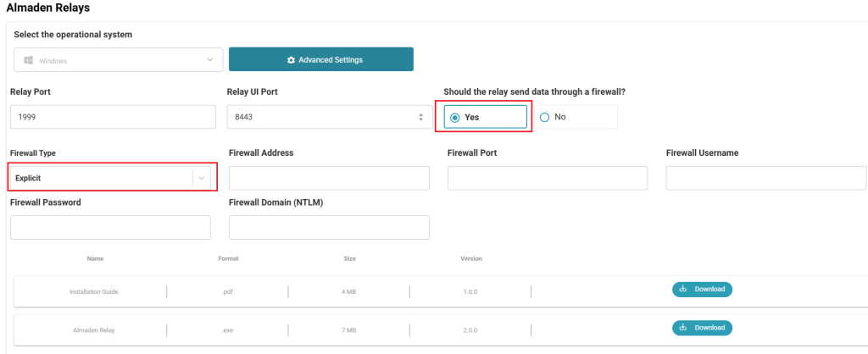
Task: Click the 4 MB size cell
Action: pyautogui.click(x=348, y=291)
